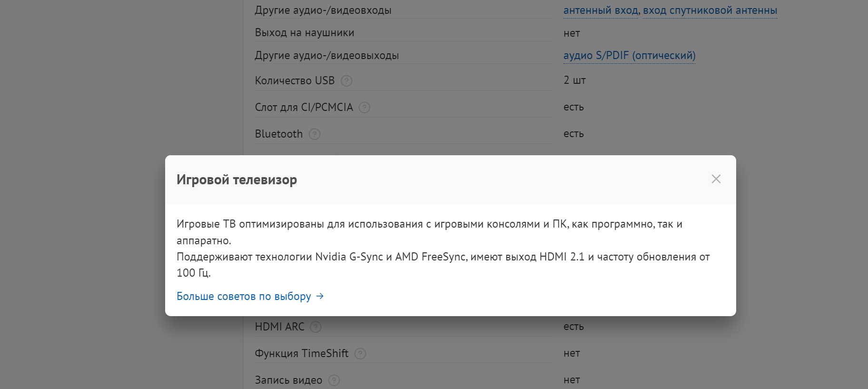Click the help icon next to HDMI ARC
Viewport: 868px width, 389px height.
[316, 327]
